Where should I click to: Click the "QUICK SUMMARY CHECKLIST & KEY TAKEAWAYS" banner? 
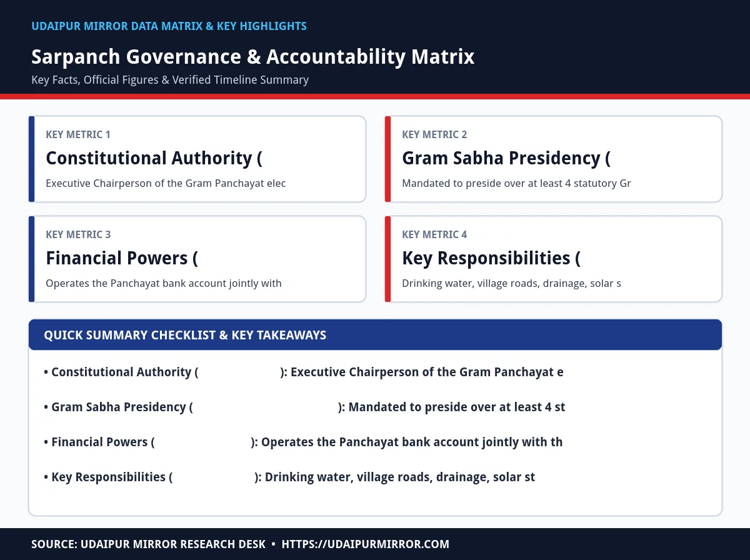[x=375, y=335]
